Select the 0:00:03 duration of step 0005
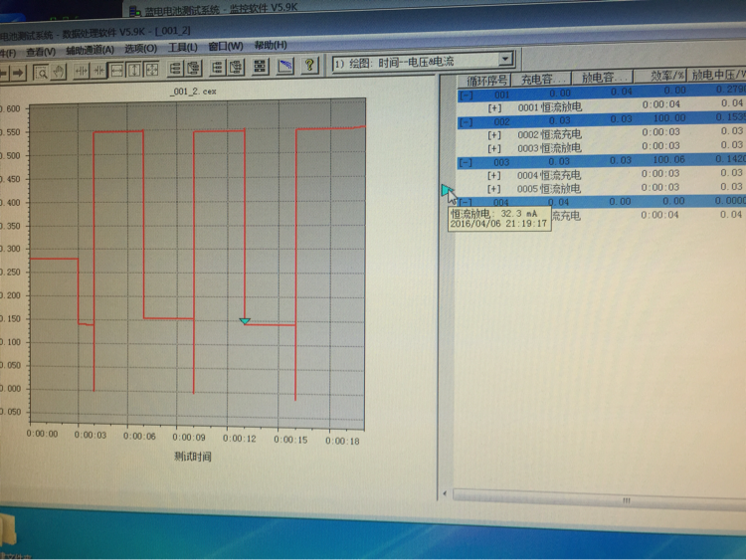746x560 pixels. (660, 187)
